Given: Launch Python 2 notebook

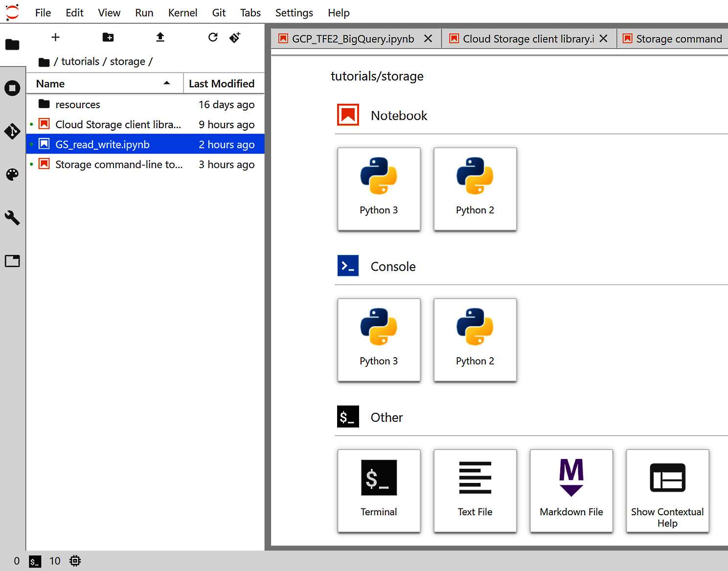Looking at the screenshot, I should tap(475, 189).
